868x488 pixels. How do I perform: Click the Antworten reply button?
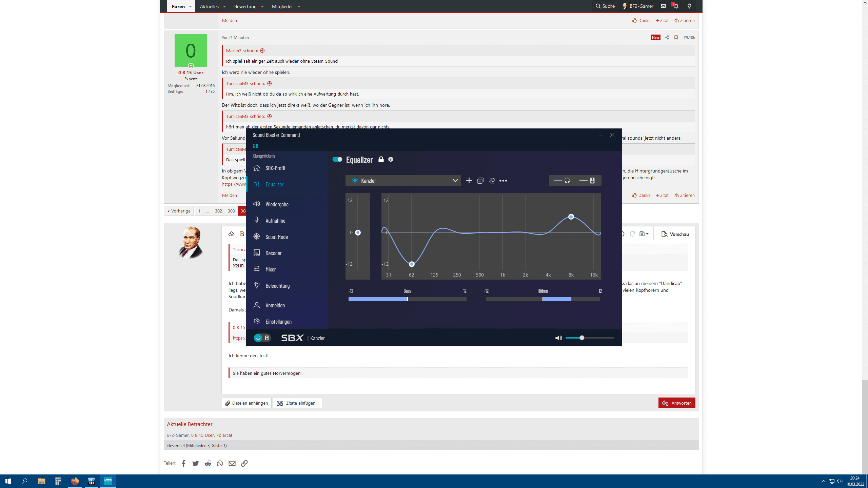pyautogui.click(x=677, y=403)
